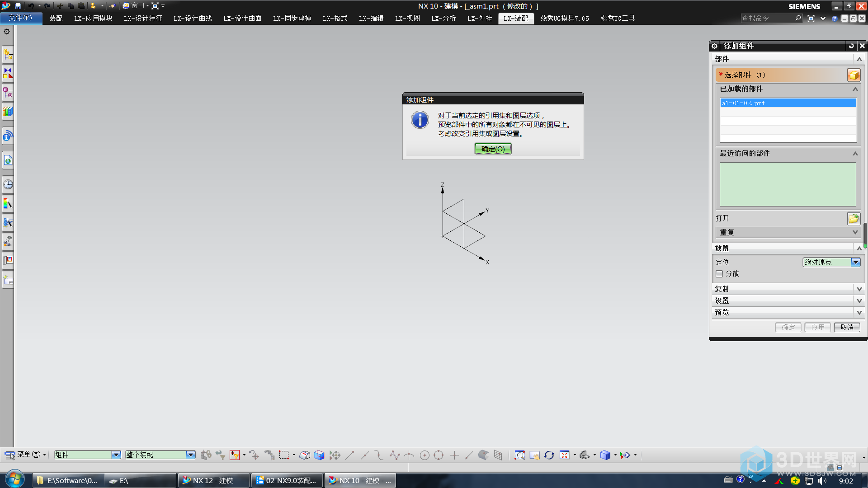Open the 整个装配 scope dropdown

(190, 455)
